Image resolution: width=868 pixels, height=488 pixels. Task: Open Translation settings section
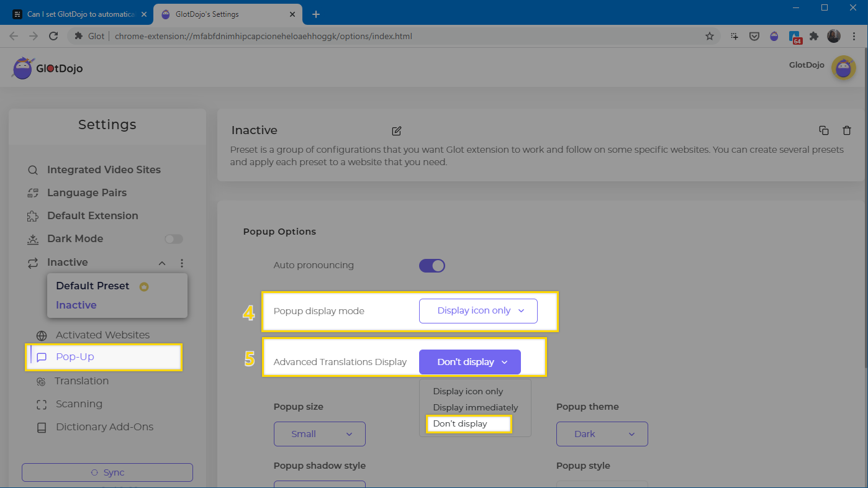(x=81, y=381)
